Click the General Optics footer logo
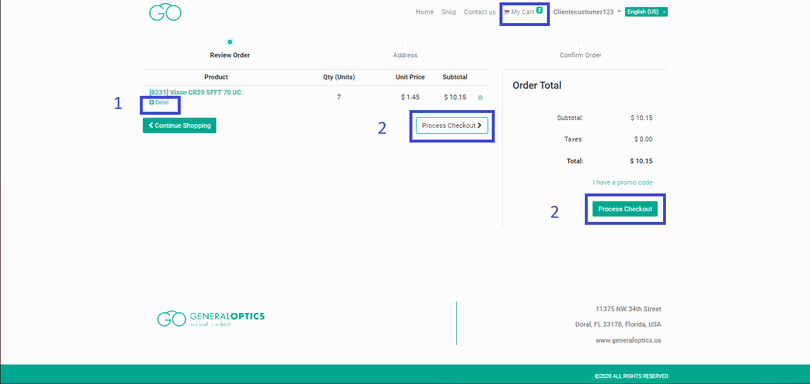This screenshot has width=810, height=384. click(211, 318)
